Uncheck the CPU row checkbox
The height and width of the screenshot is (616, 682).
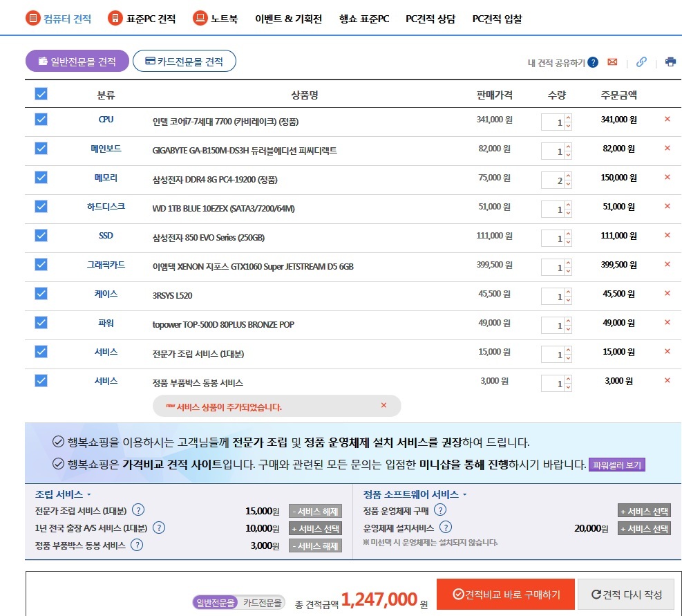41,120
